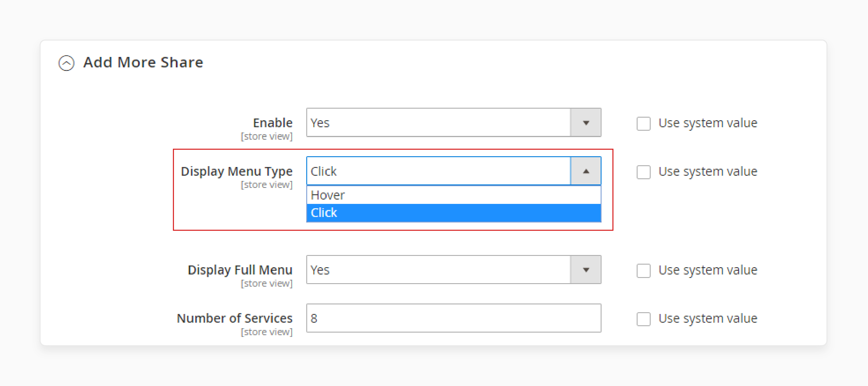Focus the Number of Services input field
868x386 pixels.
coord(454,318)
